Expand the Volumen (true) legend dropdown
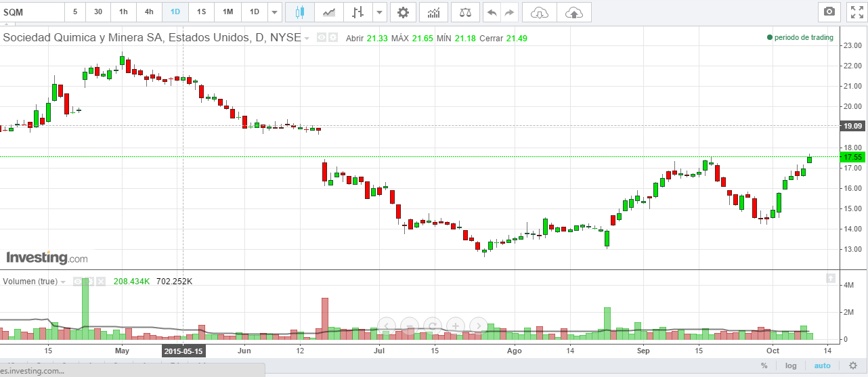 [x=64, y=282]
